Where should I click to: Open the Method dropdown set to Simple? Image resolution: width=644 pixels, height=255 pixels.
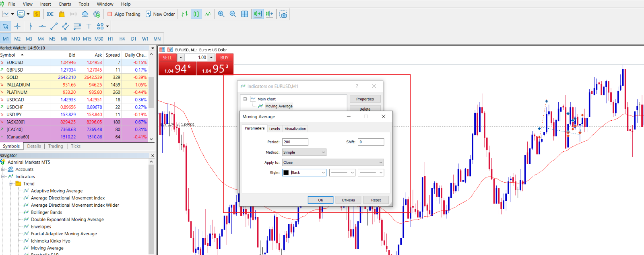tap(304, 152)
